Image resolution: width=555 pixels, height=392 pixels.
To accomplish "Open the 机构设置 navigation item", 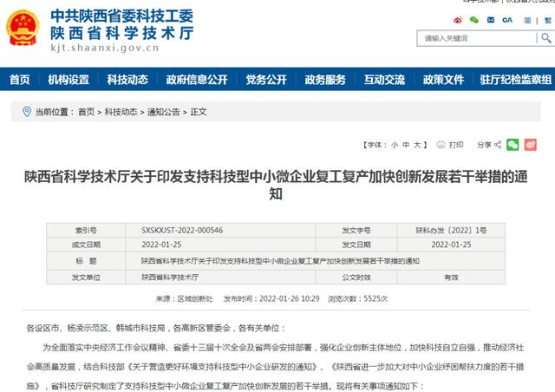I will point(69,79).
